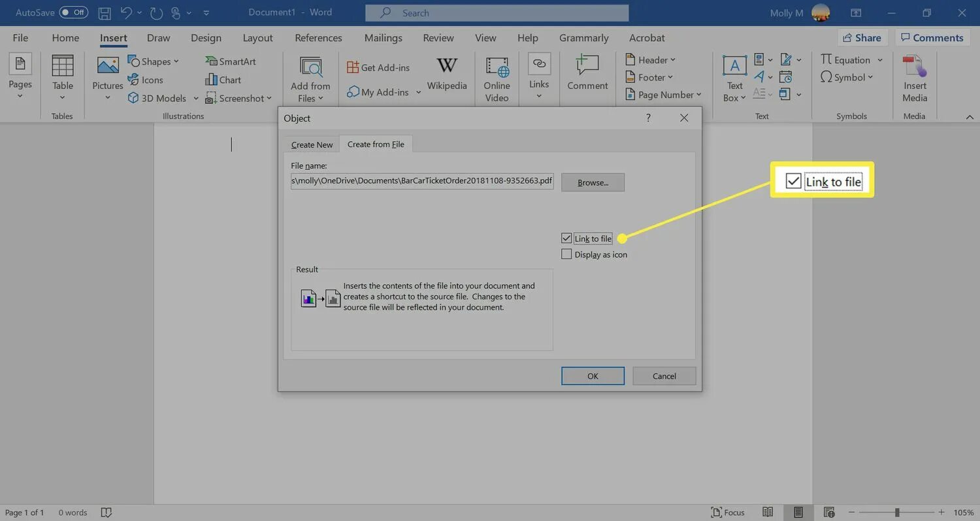This screenshot has width=980, height=521.
Task: Uncheck the Link to file checkbox in dialog
Action: coord(566,239)
